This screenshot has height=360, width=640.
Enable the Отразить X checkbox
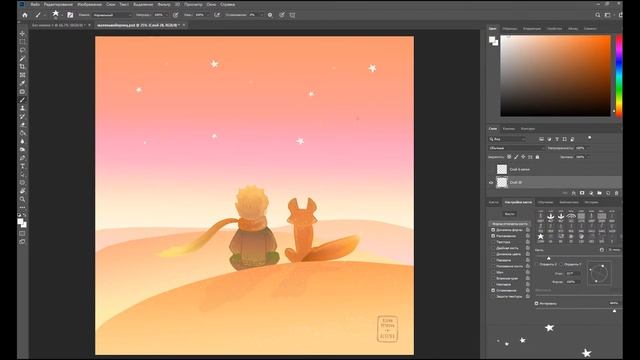pyautogui.click(x=537, y=264)
